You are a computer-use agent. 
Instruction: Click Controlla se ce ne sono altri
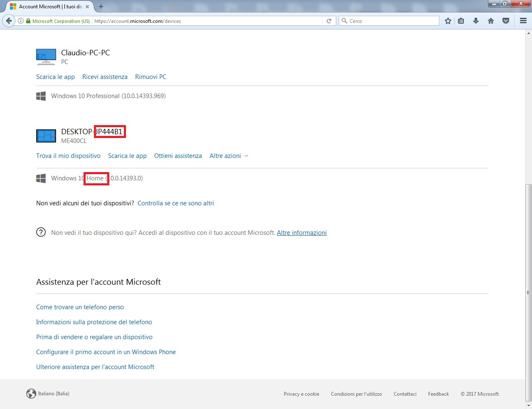click(x=176, y=203)
